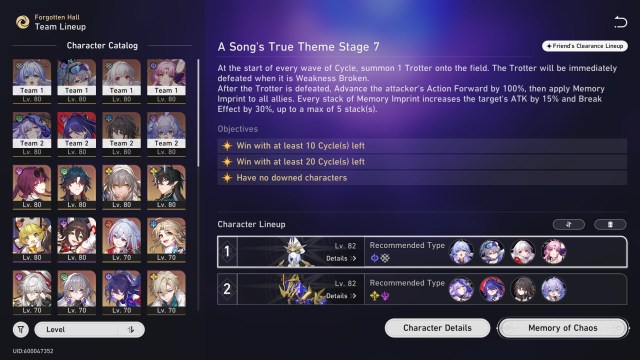Image resolution: width=640 pixels, height=360 pixels.
Task: Select Team 2 lineup row
Action: coord(422,289)
